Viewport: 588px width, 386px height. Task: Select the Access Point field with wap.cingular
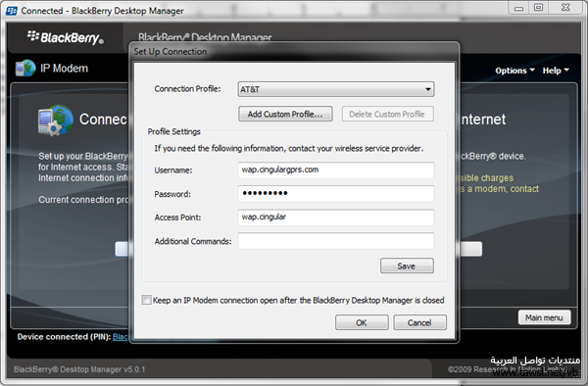336,217
